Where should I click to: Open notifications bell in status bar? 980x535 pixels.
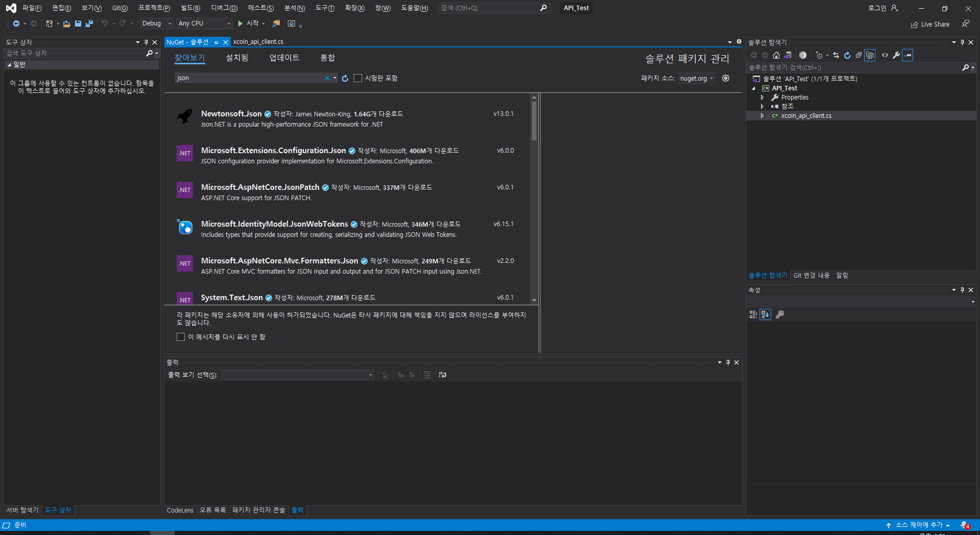[x=965, y=525]
